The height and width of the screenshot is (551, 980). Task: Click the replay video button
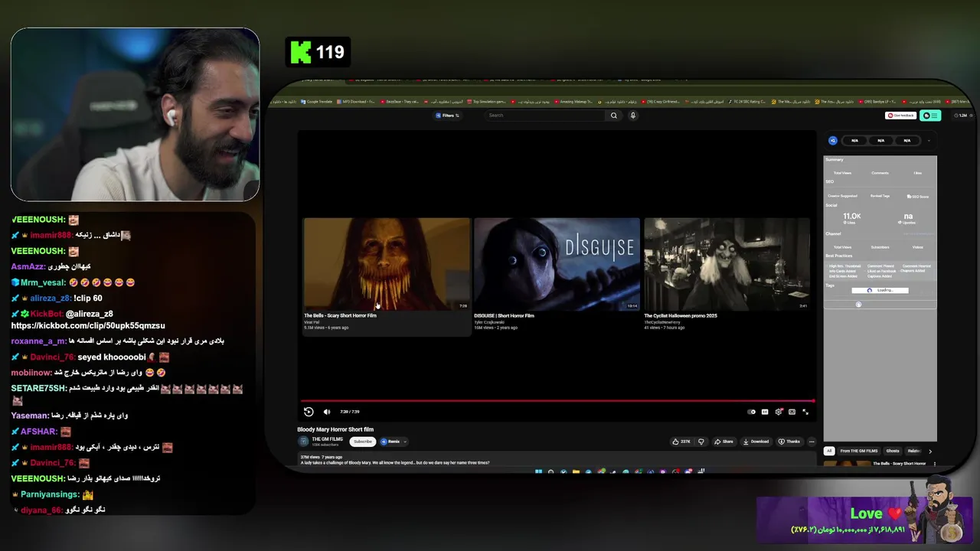click(x=309, y=412)
